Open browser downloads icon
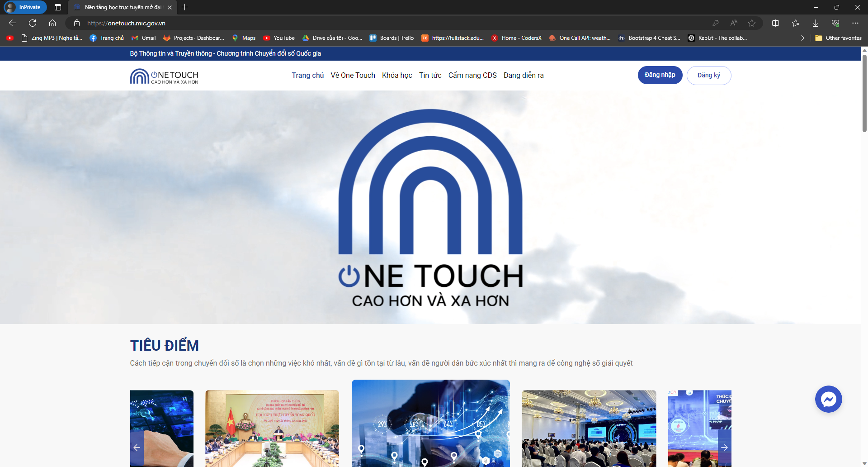The height and width of the screenshot is (467, 868). (816, 23)
